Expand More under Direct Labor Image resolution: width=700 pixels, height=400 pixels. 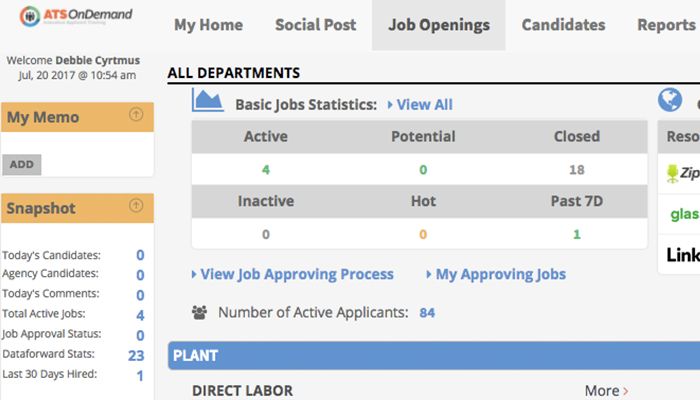coord(606,391)
